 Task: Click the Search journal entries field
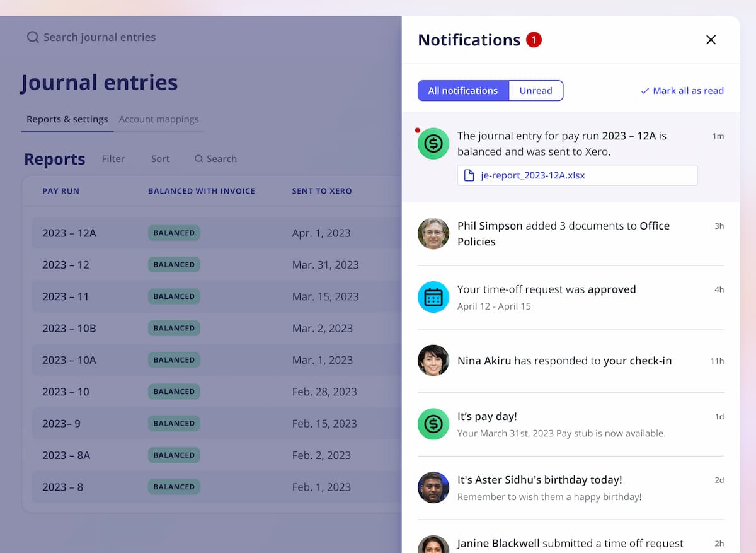pos(100,37)
